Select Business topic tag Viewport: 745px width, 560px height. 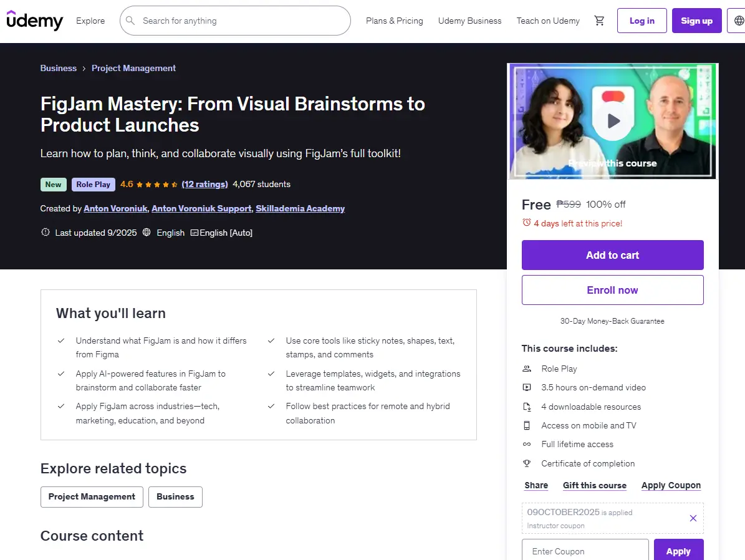click(175, 497)
